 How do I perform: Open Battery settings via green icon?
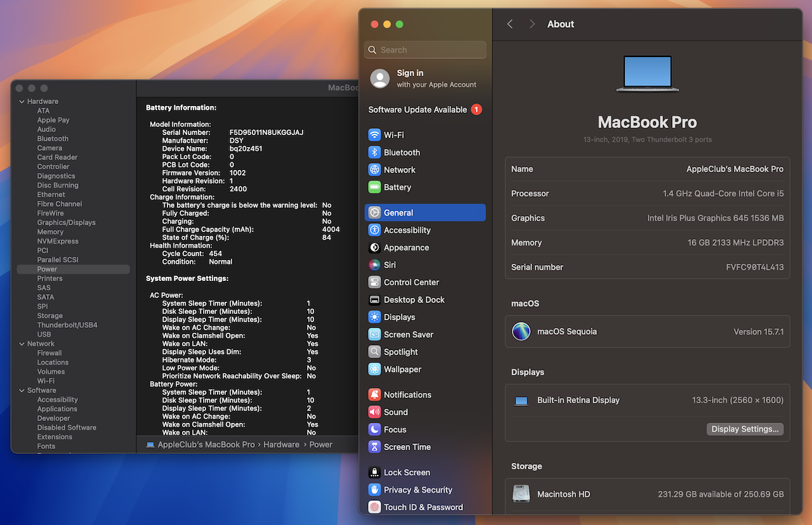click(374, 188)
